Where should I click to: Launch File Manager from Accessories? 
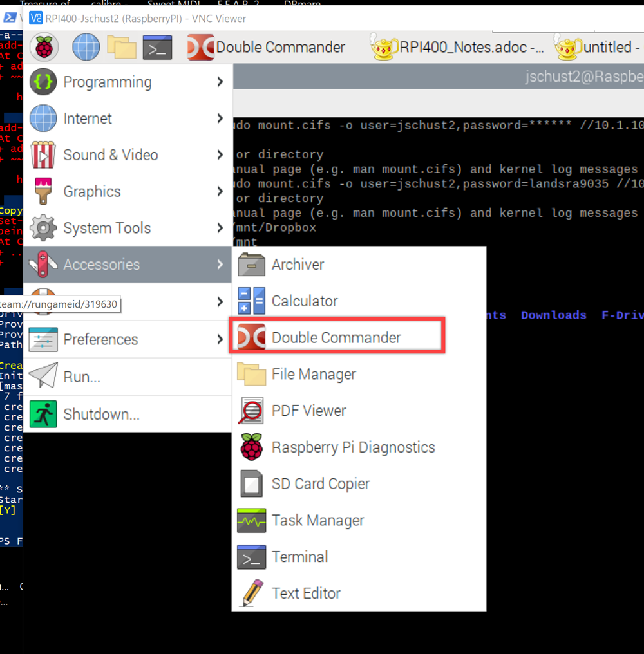coord(359,374)
